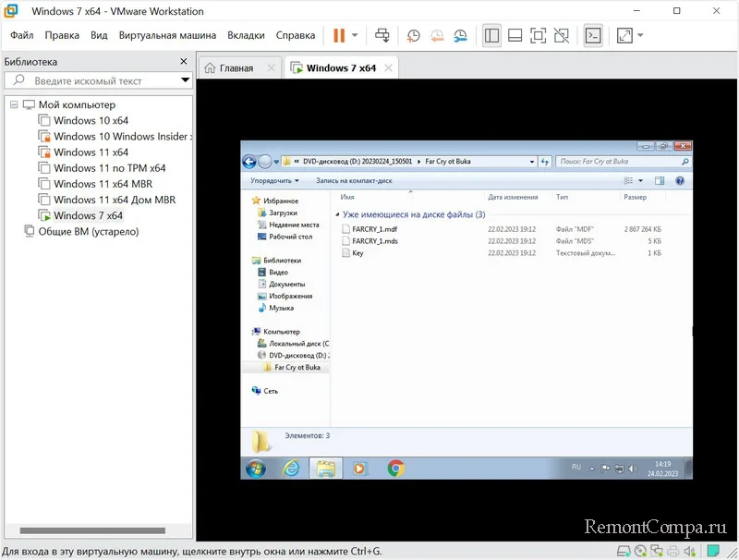Click Запись на компакт-диск button
739x560 pixels.
click(x=354, y=180)
